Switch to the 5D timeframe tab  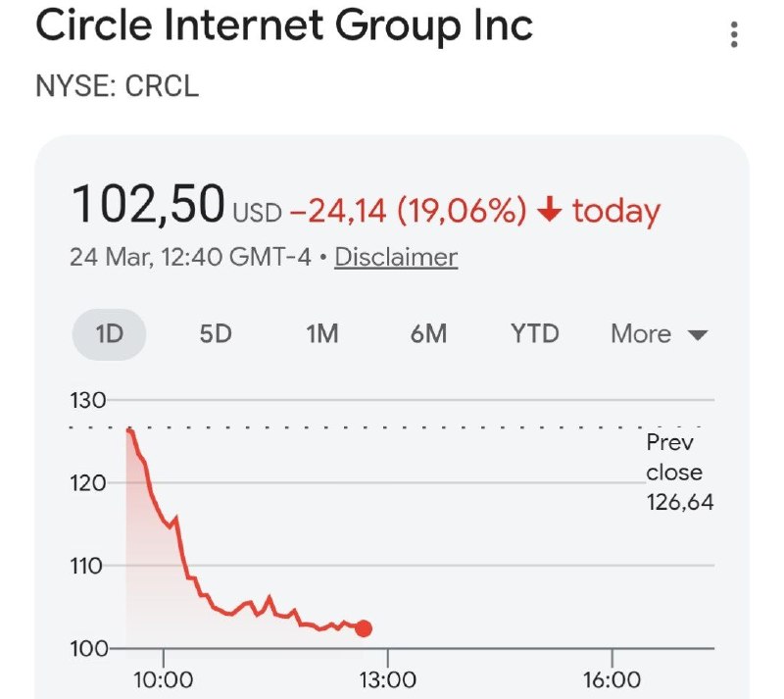pos(216,334)
